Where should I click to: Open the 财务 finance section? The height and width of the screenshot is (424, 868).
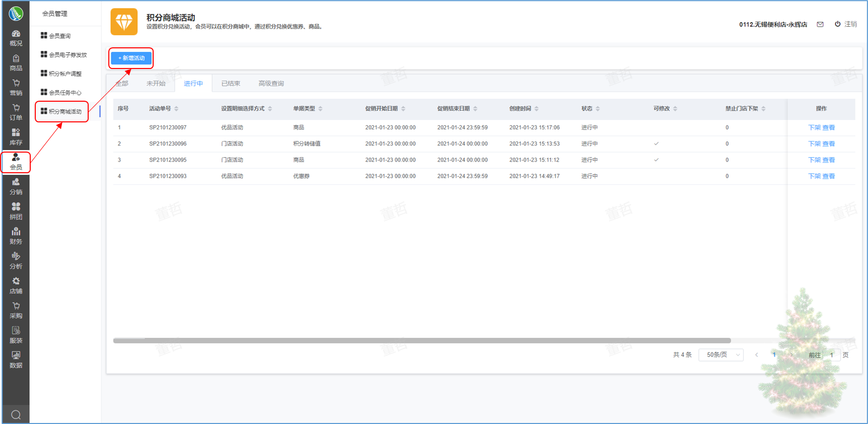pos(16,236)
